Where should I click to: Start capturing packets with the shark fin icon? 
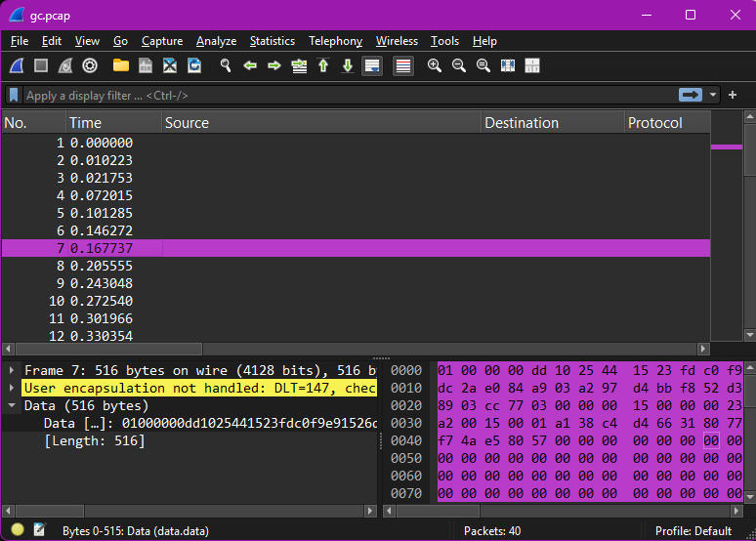coord(17,65)
